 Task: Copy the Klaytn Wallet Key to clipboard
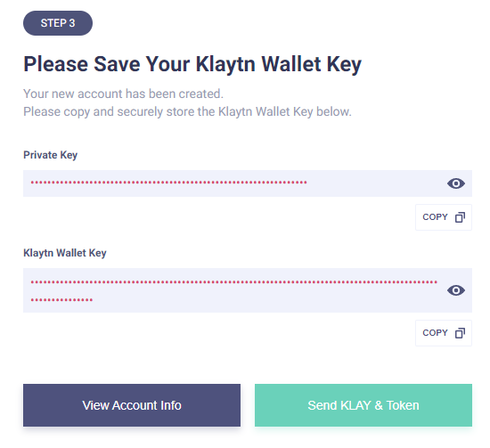coord(444,333)
